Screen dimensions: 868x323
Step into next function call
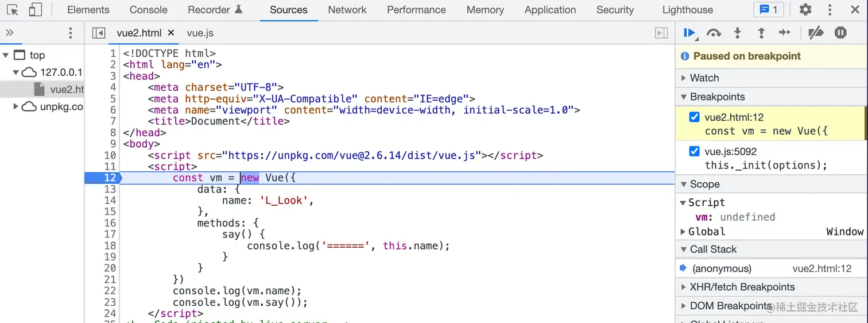(x=738, y=33)
